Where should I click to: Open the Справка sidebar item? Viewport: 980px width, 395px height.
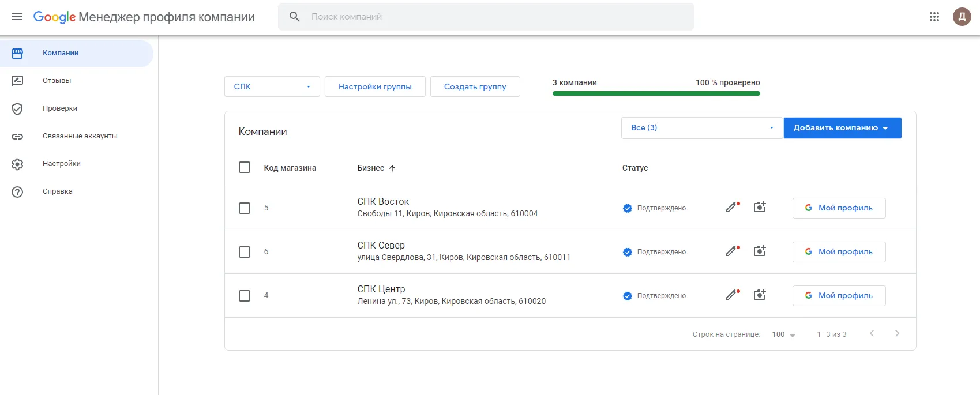tap(77, 191)
